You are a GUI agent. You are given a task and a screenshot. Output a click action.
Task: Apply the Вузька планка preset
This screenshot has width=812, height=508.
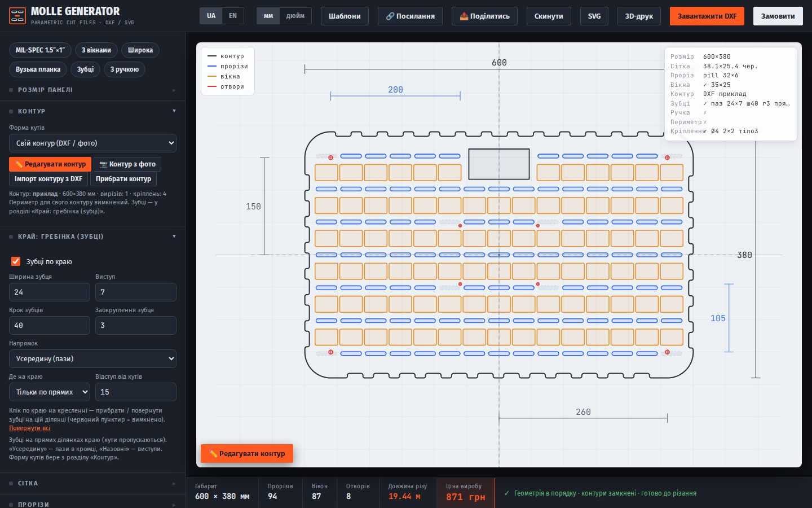(x=38, y=69)
